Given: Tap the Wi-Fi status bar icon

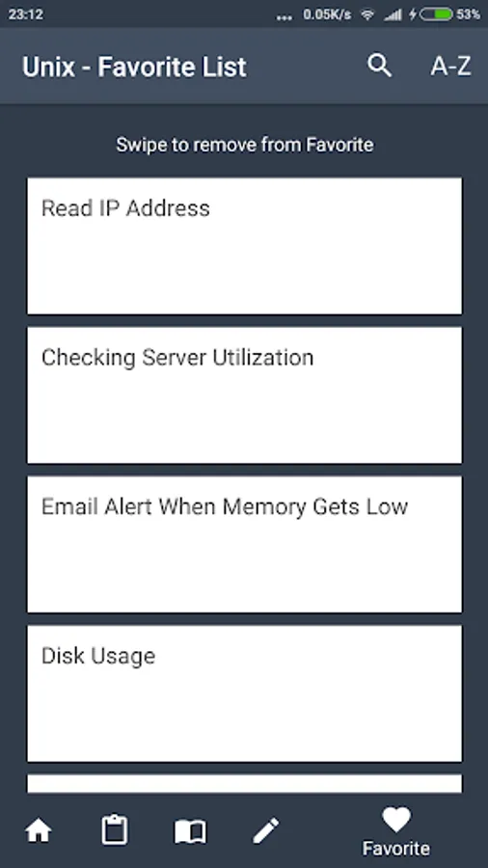Looking at the screenshot, I should (x=367, y=14).
